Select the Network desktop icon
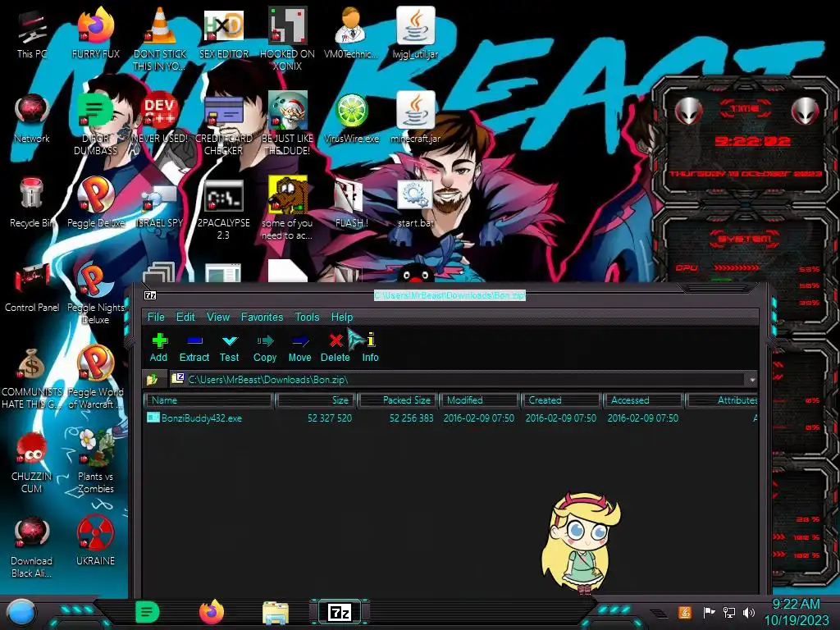 (x=32, y=118)
